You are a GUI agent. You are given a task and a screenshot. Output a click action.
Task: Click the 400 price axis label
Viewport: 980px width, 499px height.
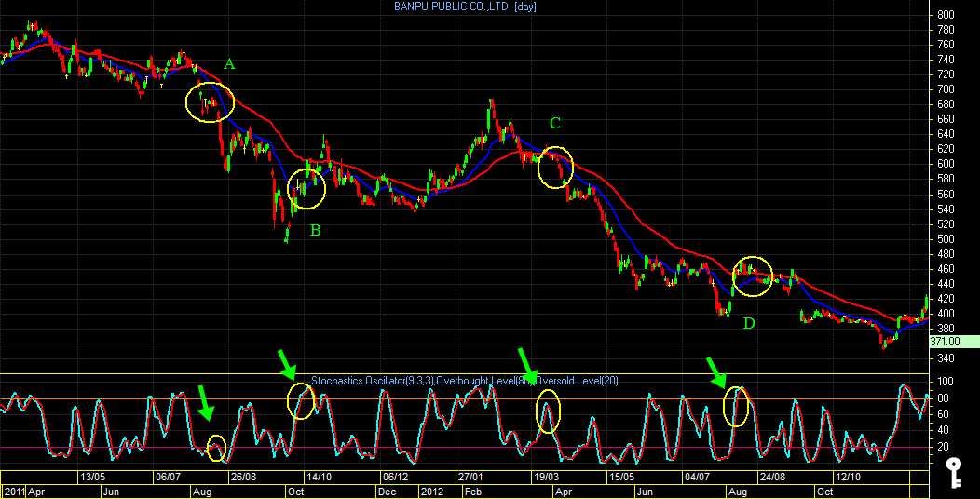945,314
